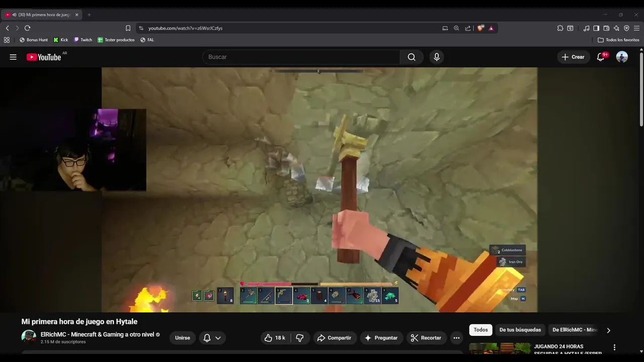Open the Brave Wallet icon
Viewport: 644px width, 362px height.
[606, 28]
